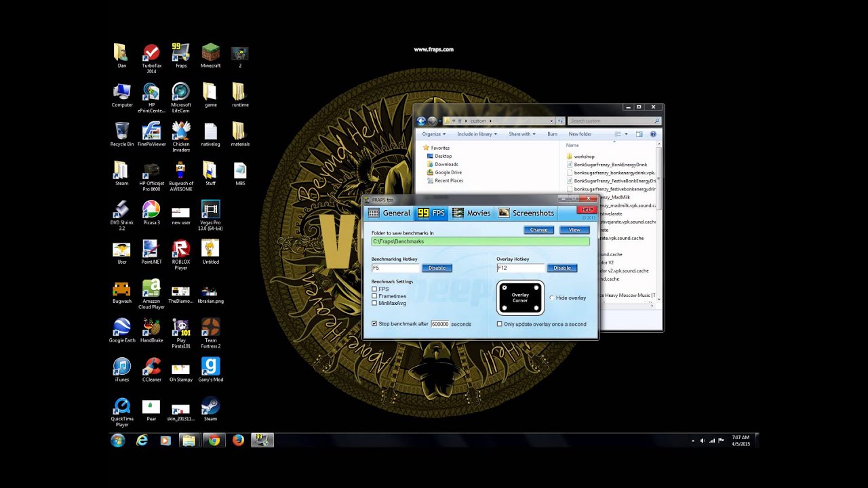Launch Firefox from taskbar
This screenshot has width=868, height=488.
pos(238,441)
